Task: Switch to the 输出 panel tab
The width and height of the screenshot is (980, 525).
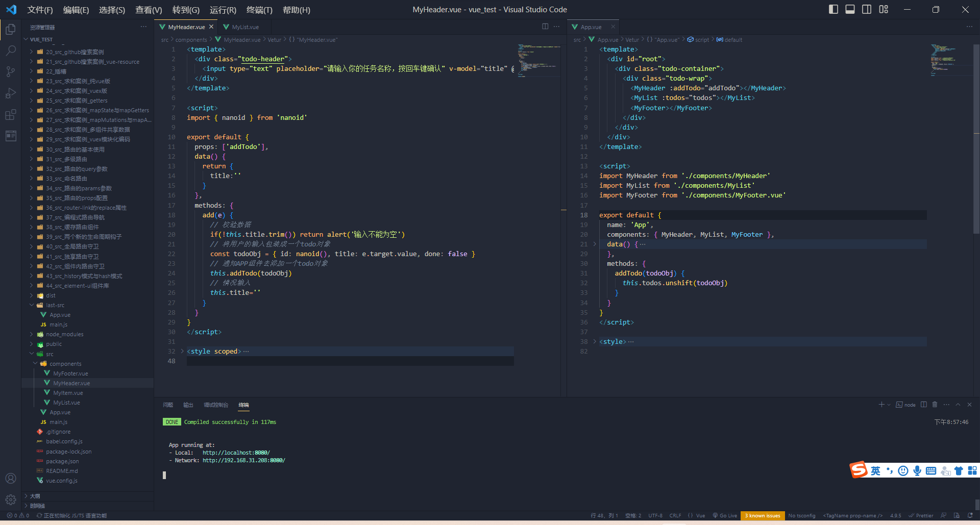Action: [188, 405]
